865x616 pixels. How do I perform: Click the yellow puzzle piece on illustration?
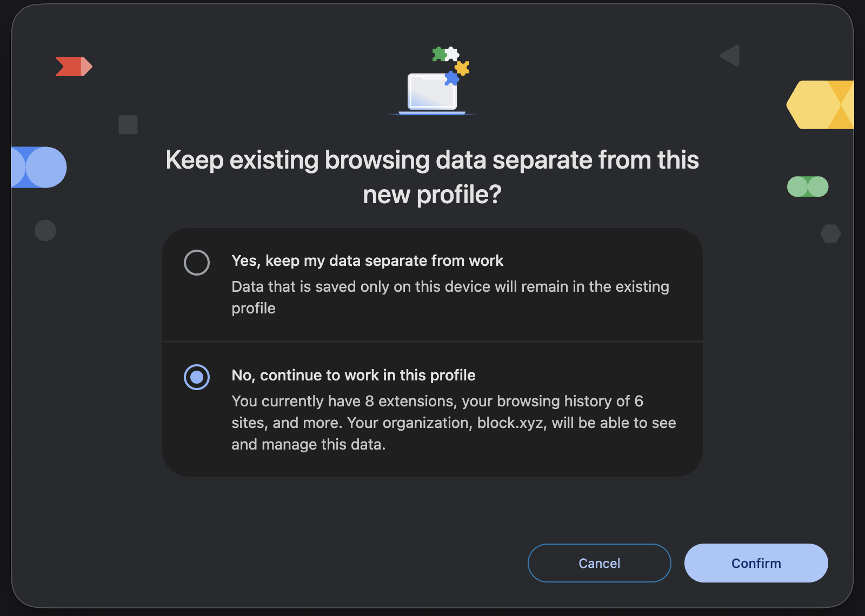pos(462,68)
